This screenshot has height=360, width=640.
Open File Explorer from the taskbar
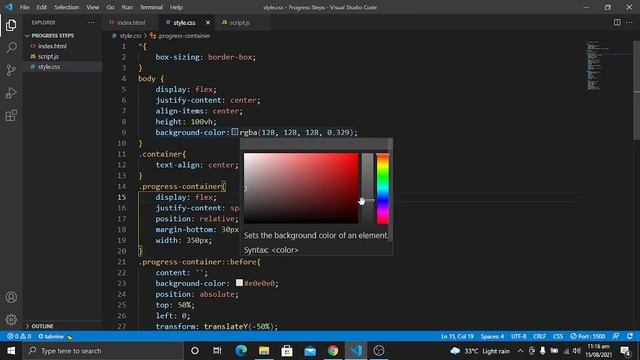tap(264, 351)
